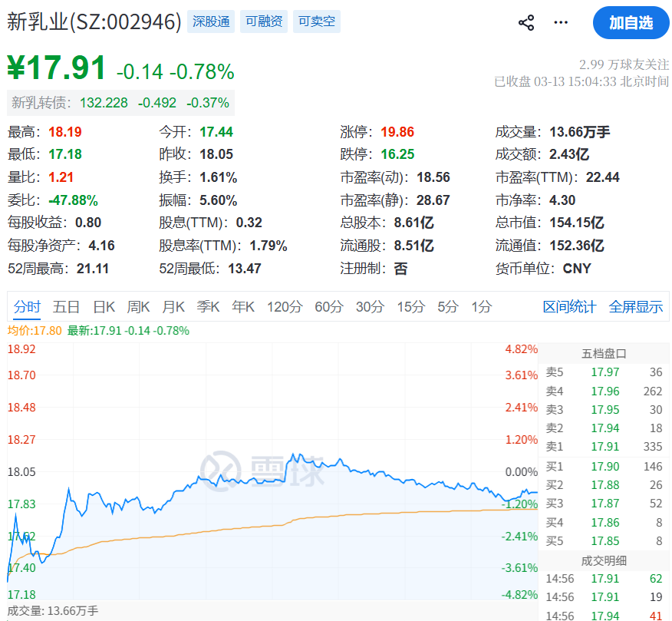Viewport: 672px width, 621px height.
Task: Click the share icon
Action: tap(526, 22)
